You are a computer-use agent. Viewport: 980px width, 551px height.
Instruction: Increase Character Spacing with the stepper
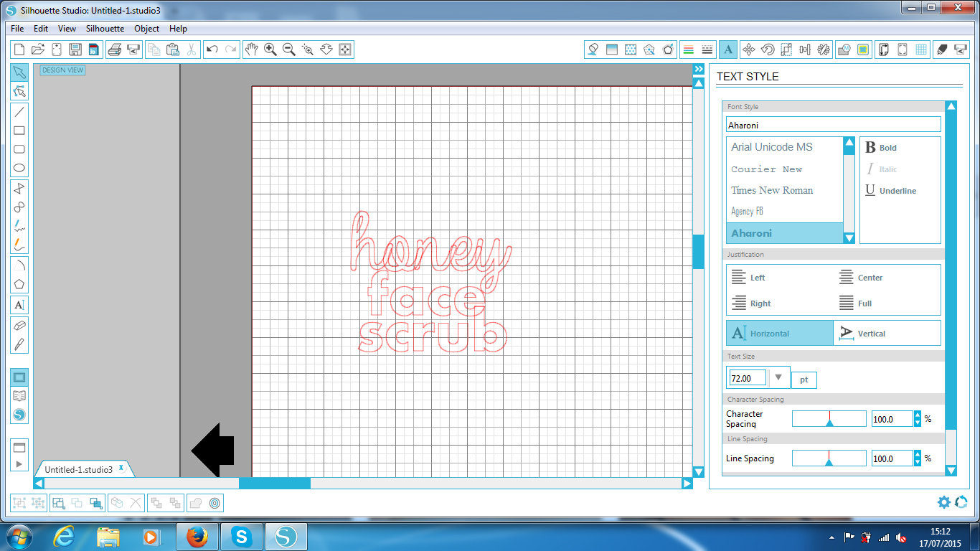point(918,415)
